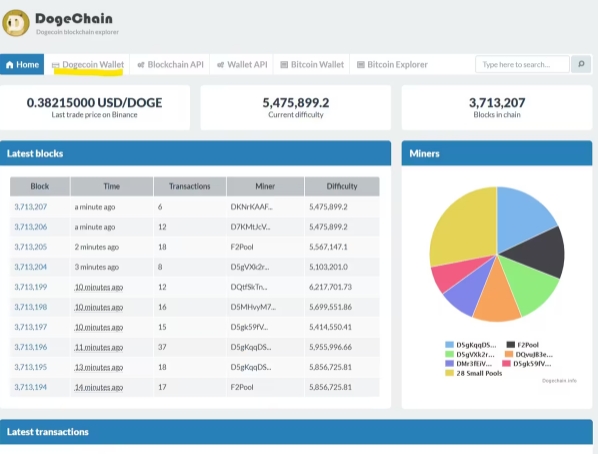Screen dimensions: 598x454
Task: Open block 3,713,197
Action: (31, 327)
